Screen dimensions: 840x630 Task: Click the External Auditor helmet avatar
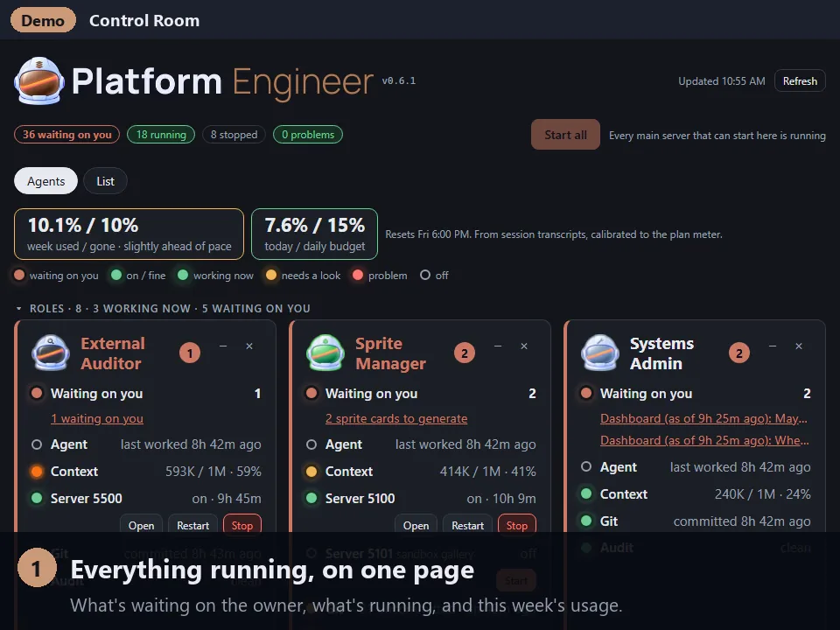[51, 353]
